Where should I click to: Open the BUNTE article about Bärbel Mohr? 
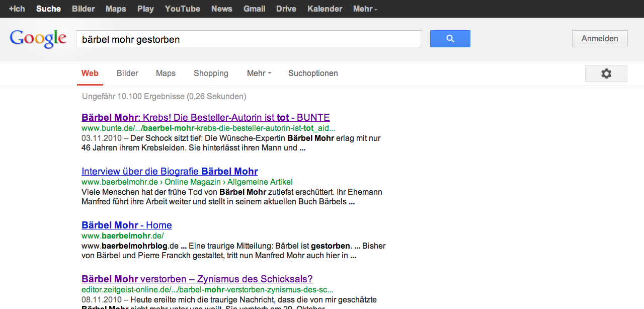tap(205, 118)
